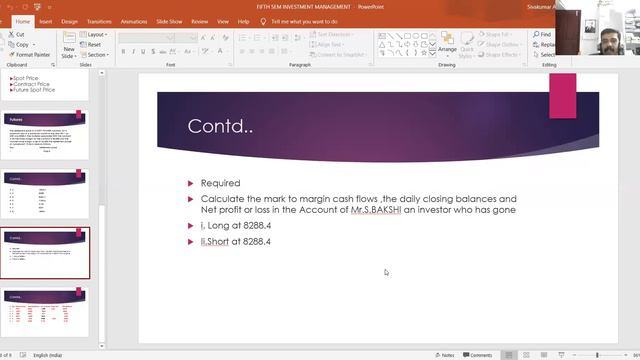Click the Copy command icon

[11, 44]
